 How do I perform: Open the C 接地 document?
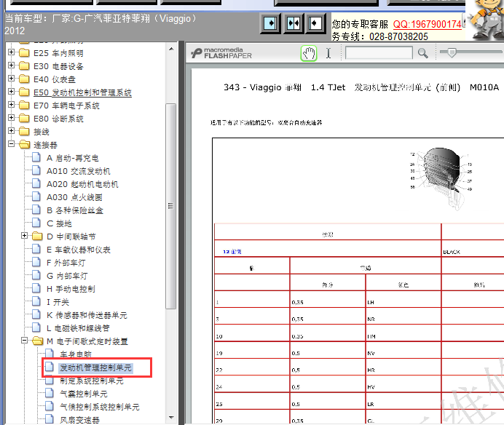(59, 223)
